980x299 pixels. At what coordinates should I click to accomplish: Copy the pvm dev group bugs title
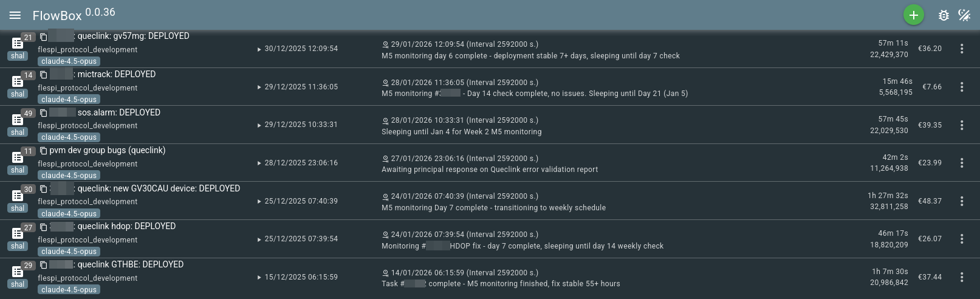pos(43,151)
